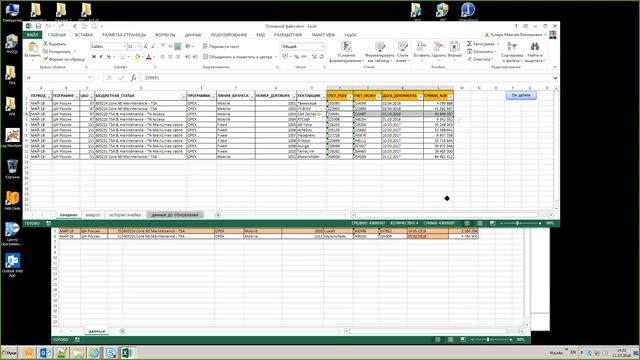Image resolution: width=640 pixels, height=360 pixels.
Task: Click Delete cells (Удалить) icon
Action: [438, 49]
